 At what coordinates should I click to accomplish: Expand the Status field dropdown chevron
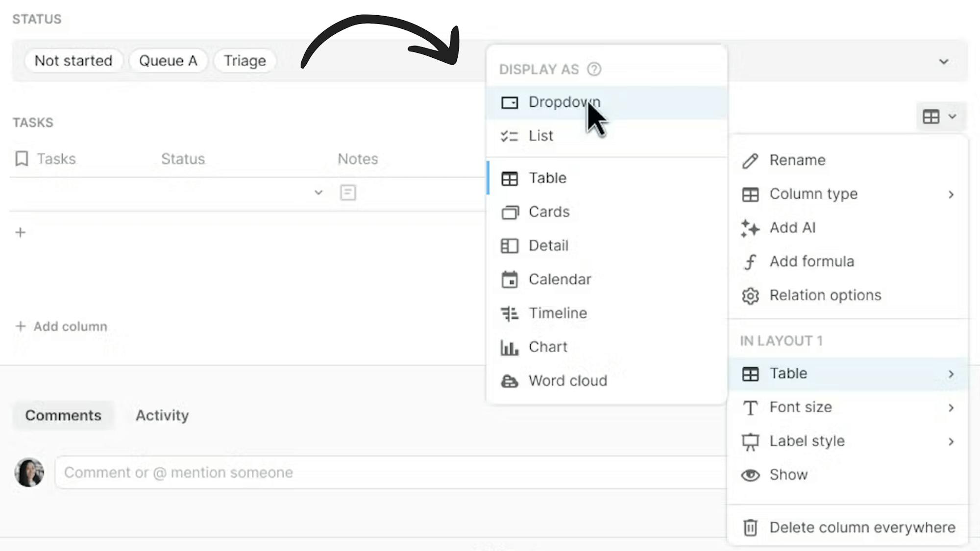[944, 62]
